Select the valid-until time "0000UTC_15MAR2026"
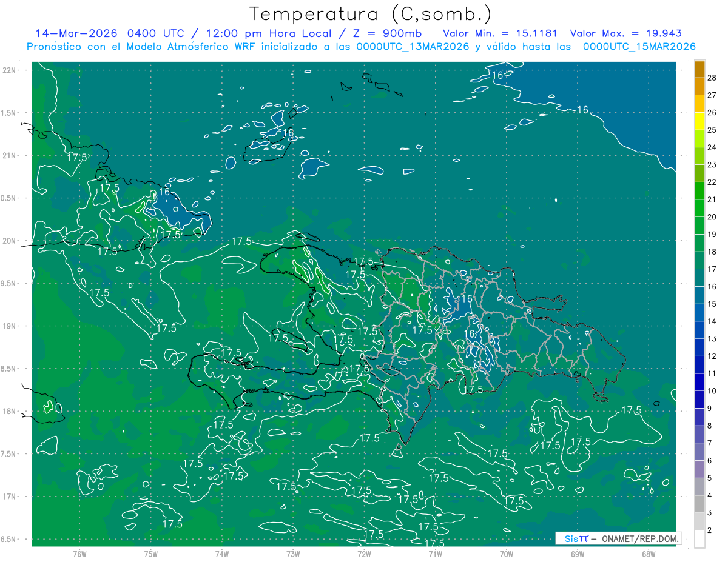 639,46
